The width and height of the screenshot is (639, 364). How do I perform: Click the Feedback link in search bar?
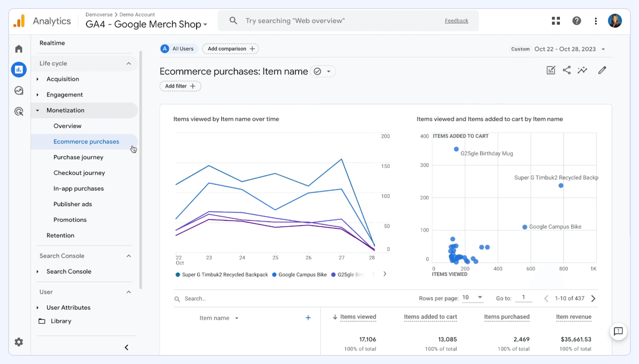[456, 20]
